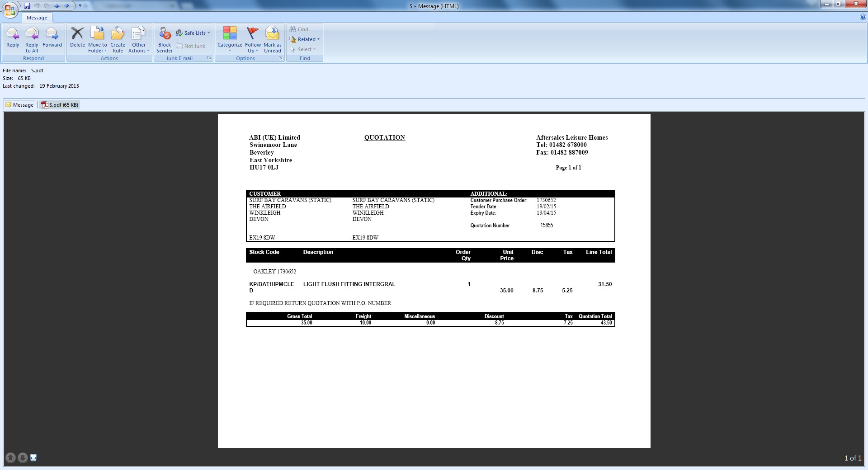
Task: Click the Not Junk button
Action: [x=191, y=46]
